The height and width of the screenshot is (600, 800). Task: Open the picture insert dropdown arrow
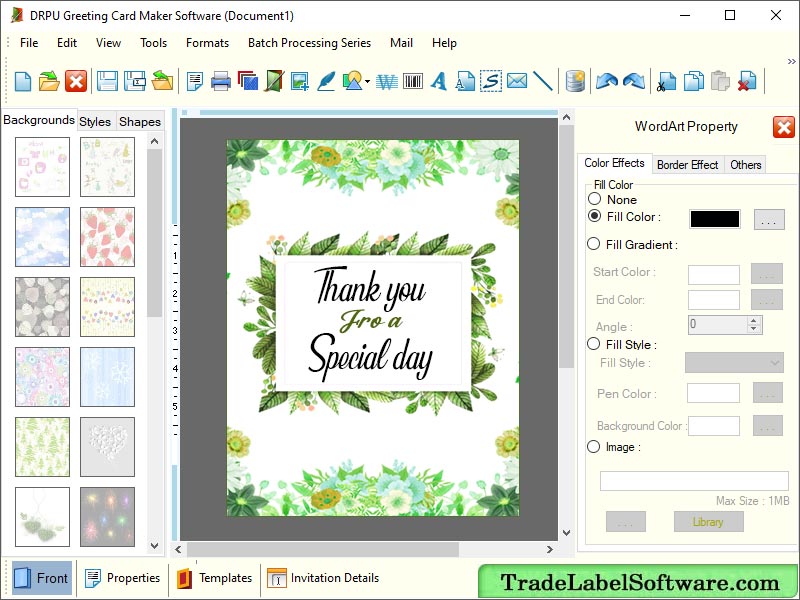(x=366, y=82)
